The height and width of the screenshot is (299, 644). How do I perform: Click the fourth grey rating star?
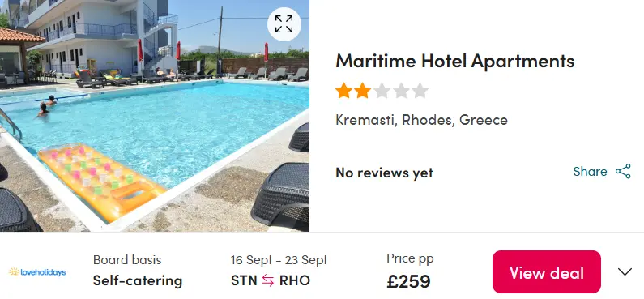401,91
